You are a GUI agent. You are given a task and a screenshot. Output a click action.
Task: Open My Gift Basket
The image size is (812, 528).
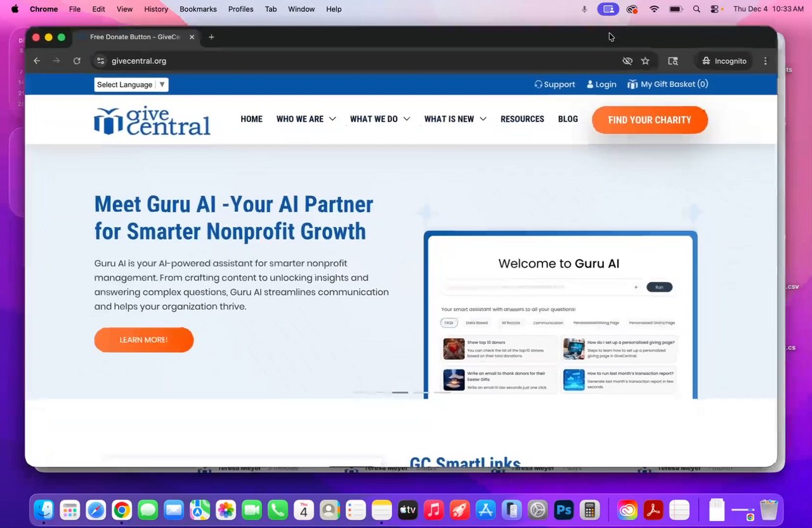click(x=667, y=84)
